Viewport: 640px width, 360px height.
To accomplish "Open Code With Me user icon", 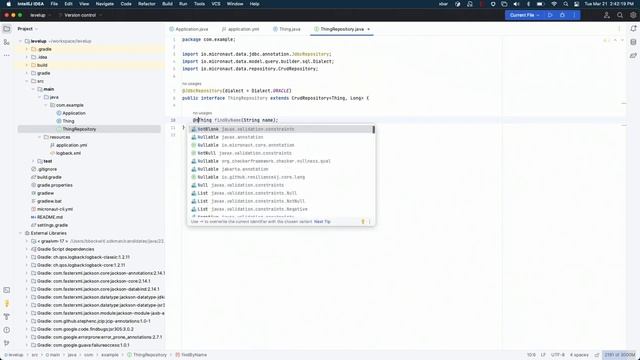I will click(607, 15).
